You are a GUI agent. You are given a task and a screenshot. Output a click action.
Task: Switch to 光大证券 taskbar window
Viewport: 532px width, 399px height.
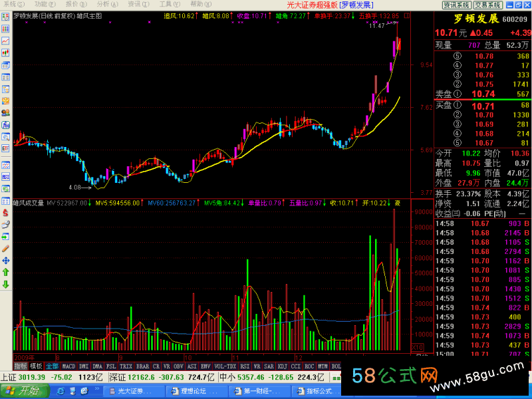click(x=134, y=391)
